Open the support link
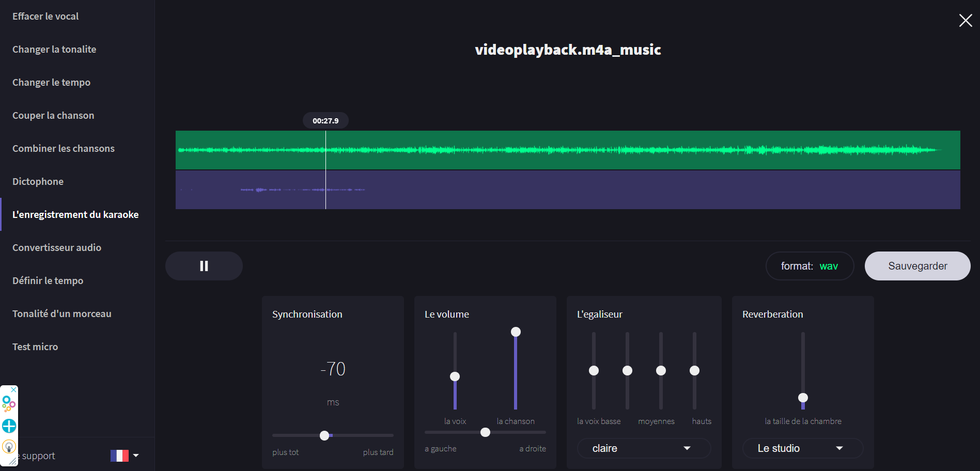The width and height of the screenshot is (980, 471). (38, 456)
